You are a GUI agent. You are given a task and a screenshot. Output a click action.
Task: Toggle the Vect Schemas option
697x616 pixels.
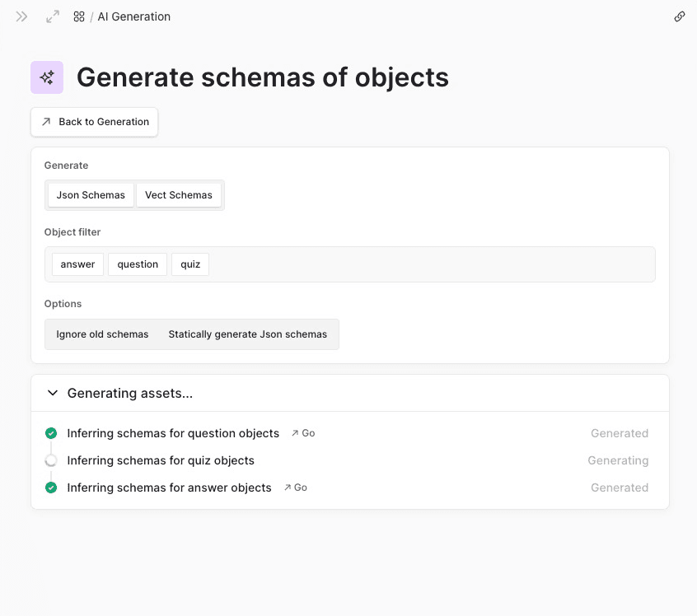(x=179, y=195)
